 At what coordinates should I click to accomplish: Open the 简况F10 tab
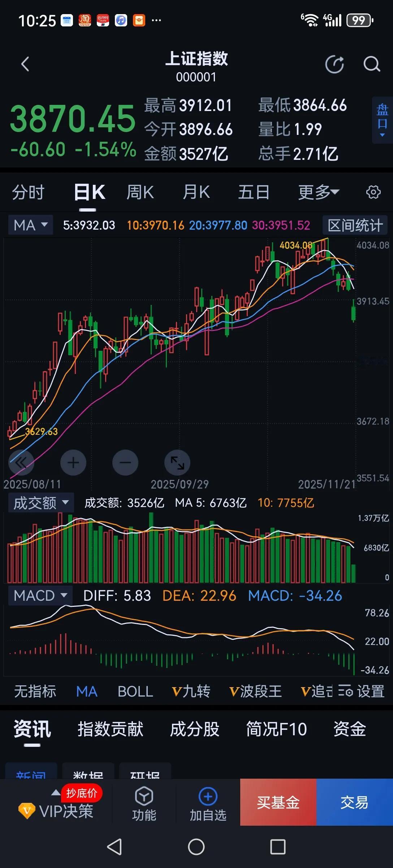pyautogui.click(x=276, y=729)
